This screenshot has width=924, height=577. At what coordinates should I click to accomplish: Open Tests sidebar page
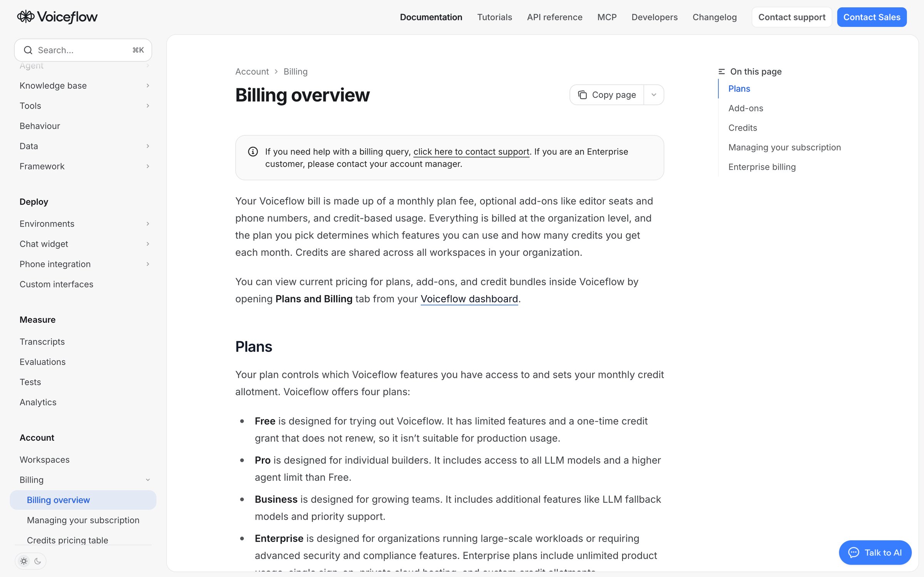pos(30,382)
